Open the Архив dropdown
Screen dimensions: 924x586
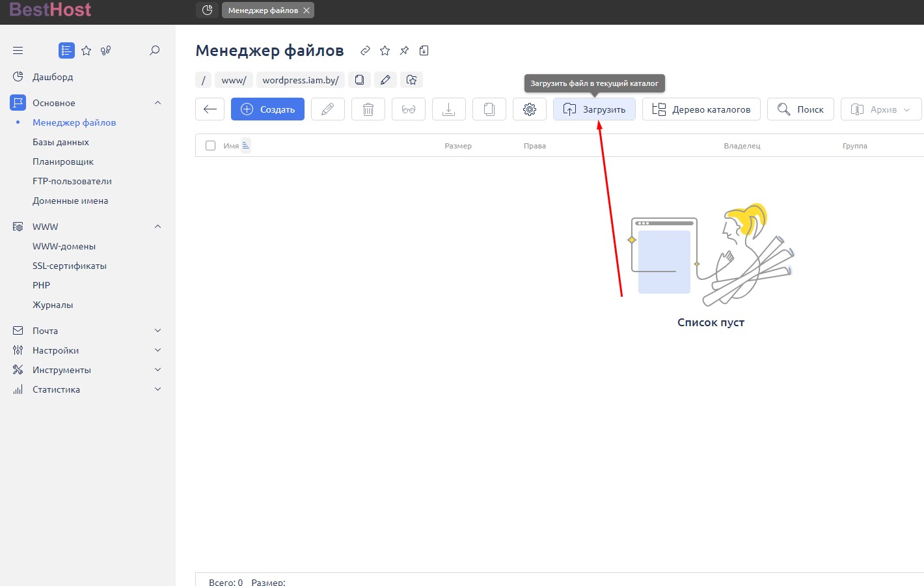pyautogui.click(x=881, y=109)
